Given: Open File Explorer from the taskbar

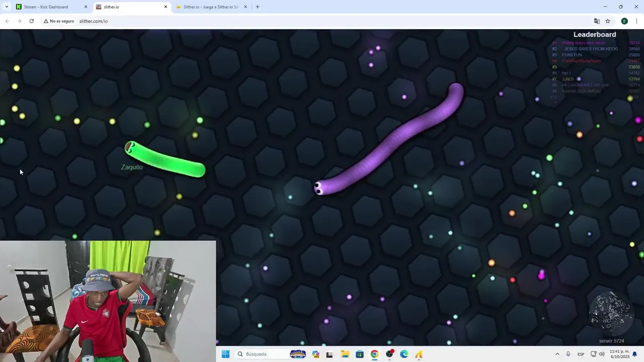Looking at the screenshot, I should click(345, 354).
